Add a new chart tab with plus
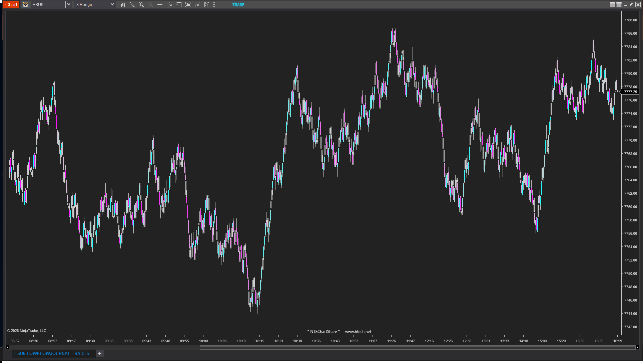 (100, 353)
